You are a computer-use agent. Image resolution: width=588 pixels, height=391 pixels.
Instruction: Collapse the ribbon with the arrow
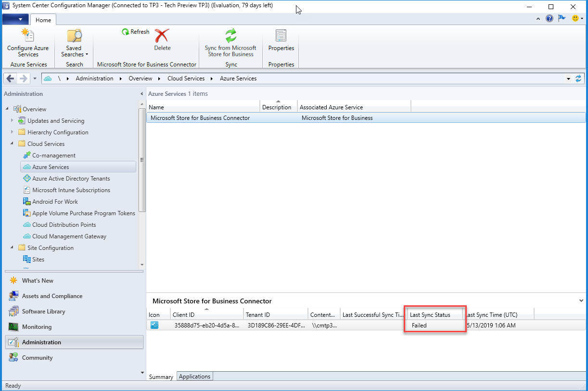[x=538, y=19]
